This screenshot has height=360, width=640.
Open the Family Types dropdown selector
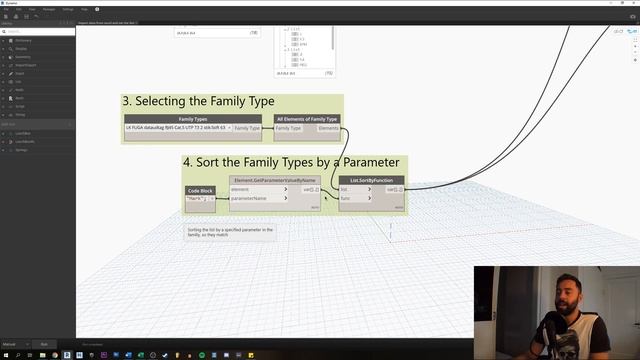178,128
